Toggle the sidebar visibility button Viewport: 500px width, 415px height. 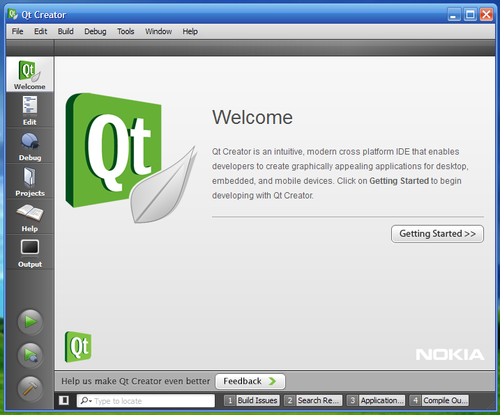(x=64, y=400)
